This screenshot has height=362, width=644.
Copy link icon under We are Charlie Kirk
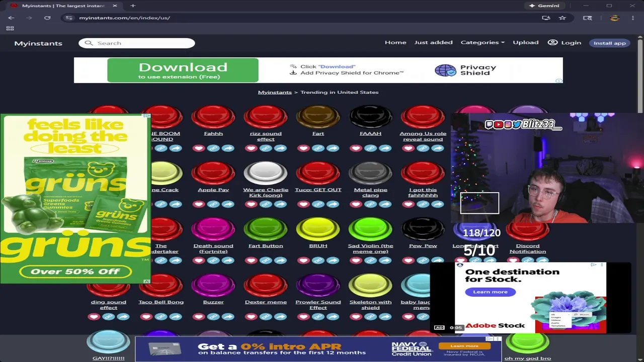click(266, 204)
